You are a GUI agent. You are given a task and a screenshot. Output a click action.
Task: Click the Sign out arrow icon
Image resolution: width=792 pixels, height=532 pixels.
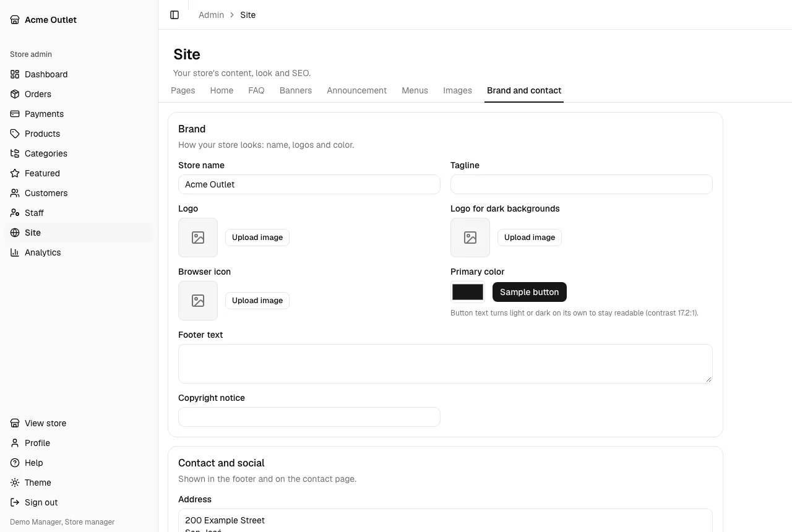(x=15, y=502)
